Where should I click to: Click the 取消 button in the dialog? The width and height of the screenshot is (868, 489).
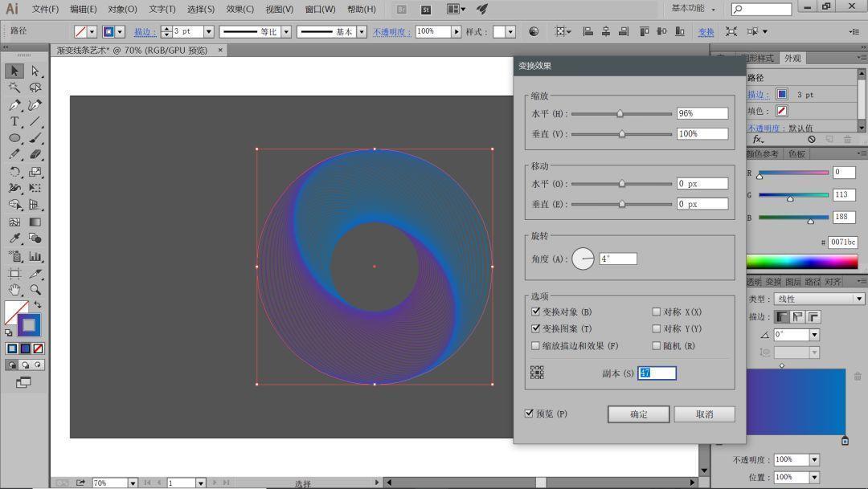tap(704, 414)
